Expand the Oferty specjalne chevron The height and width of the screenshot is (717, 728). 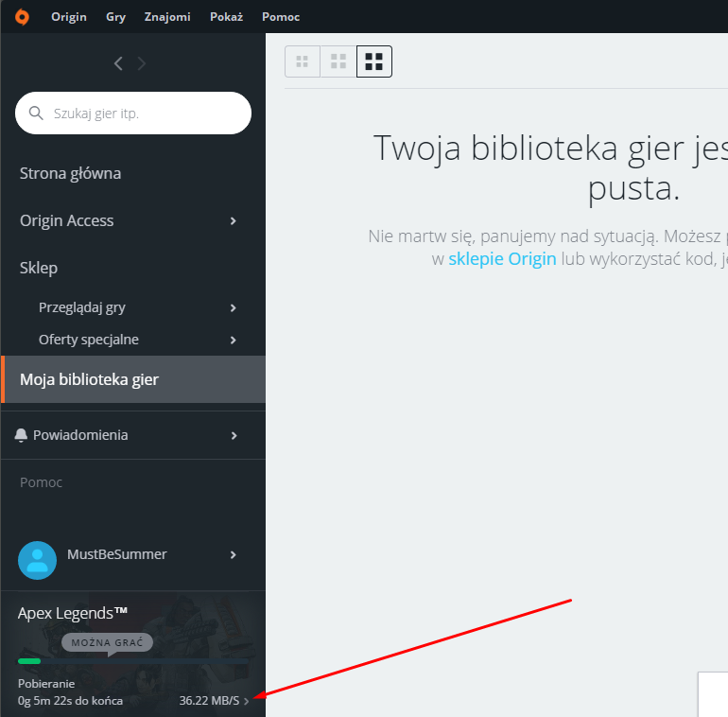[x=234, y=340]
